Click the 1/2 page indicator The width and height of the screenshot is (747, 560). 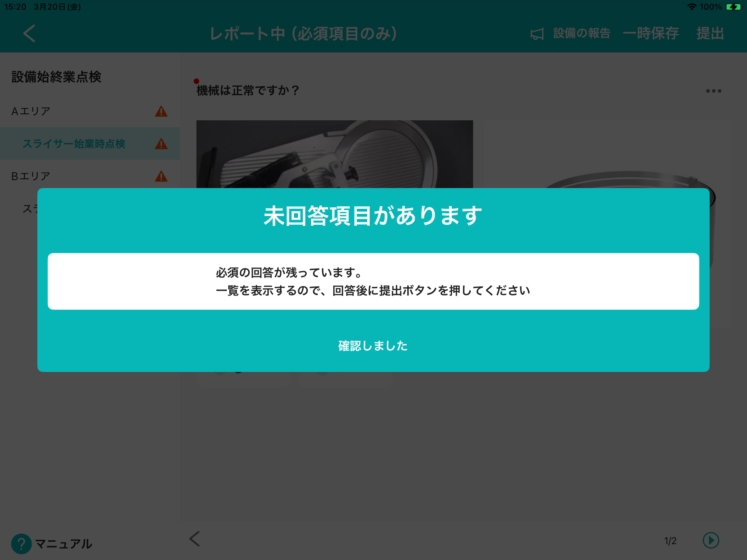pyautogui.click(x=670, y=541)
